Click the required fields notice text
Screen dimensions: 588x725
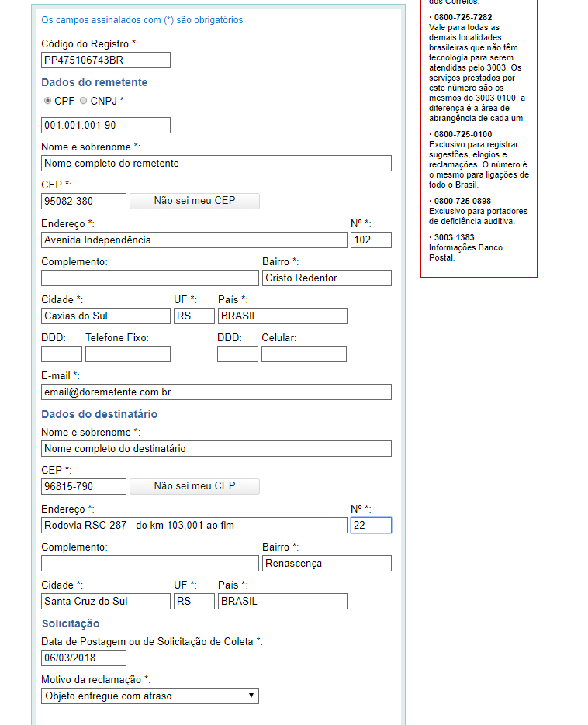pyautogui.click(x=142, y=20)
